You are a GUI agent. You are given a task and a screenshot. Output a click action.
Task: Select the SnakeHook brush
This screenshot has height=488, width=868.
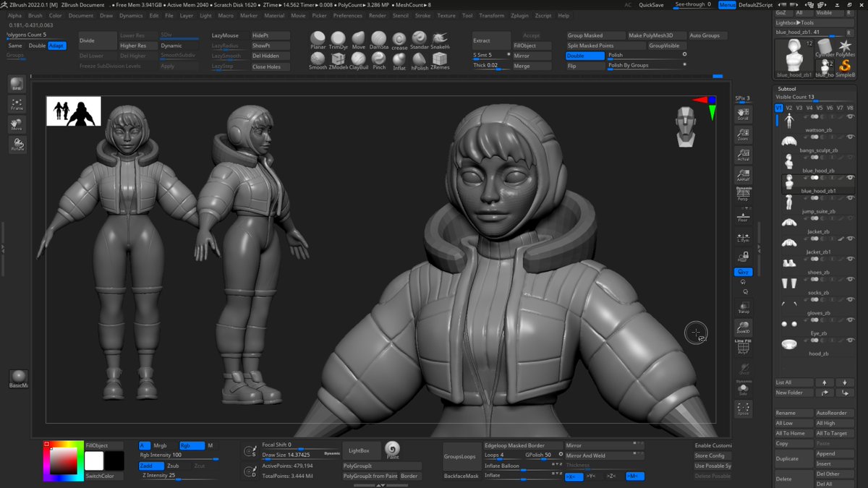coord(440,40)
